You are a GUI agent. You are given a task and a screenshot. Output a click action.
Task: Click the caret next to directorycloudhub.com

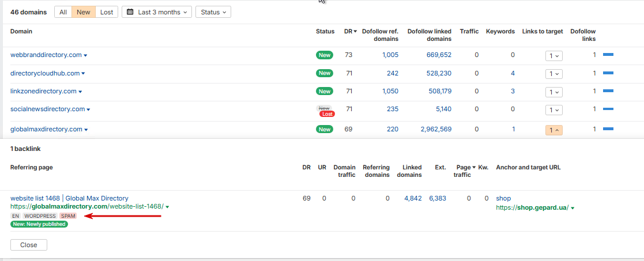point(83,74)
